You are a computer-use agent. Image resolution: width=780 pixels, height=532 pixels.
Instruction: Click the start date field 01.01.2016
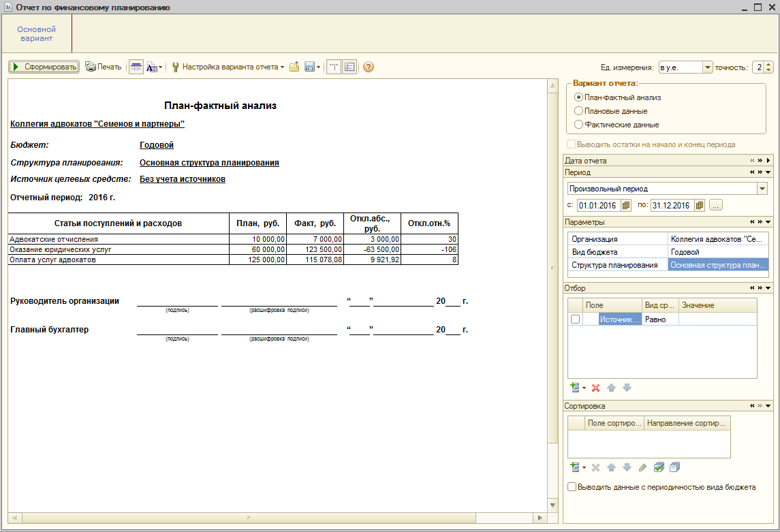tap(598, 205)
